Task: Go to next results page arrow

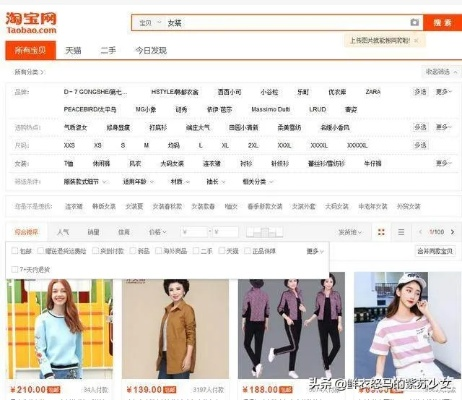Action: pyautogui.click(x=452, y=232)
